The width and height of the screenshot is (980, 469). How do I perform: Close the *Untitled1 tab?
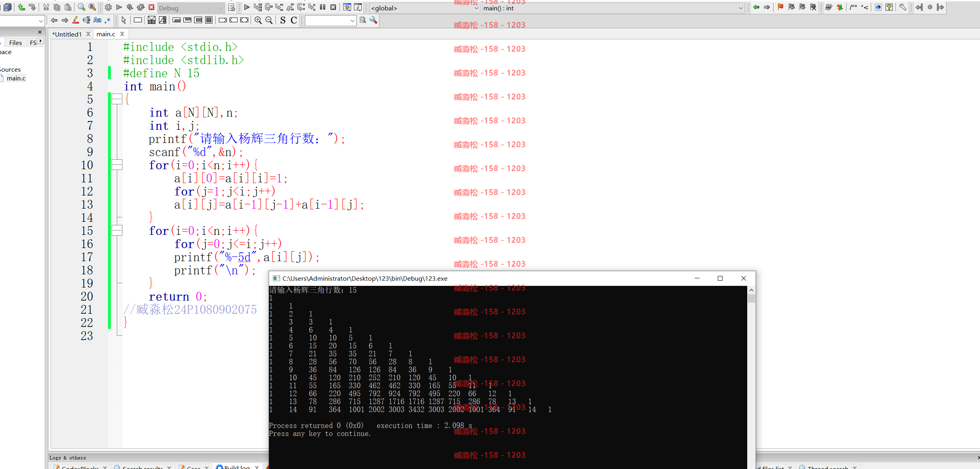tap(88, 34)
